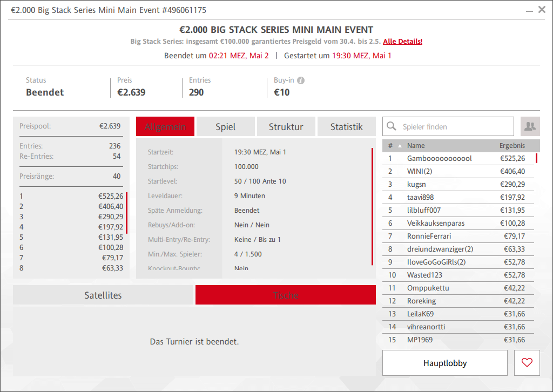This screenshot has height=392, width=553.
Task: Select player lilbluff007 row
Action: [x=458, y=210]
